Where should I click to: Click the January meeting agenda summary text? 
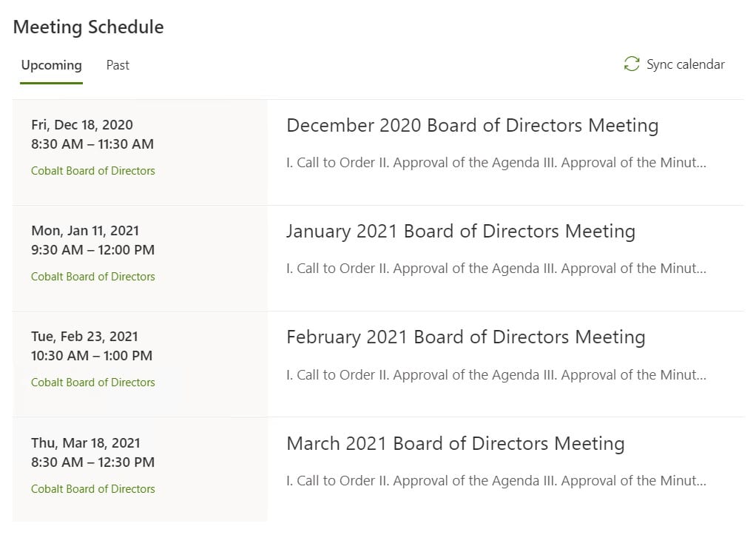click(496, 269)
